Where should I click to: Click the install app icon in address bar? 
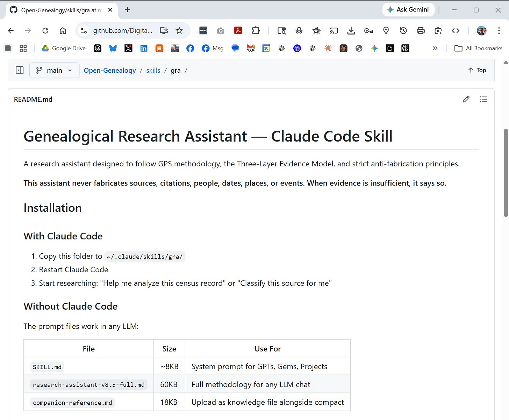[x=164, y=31]
